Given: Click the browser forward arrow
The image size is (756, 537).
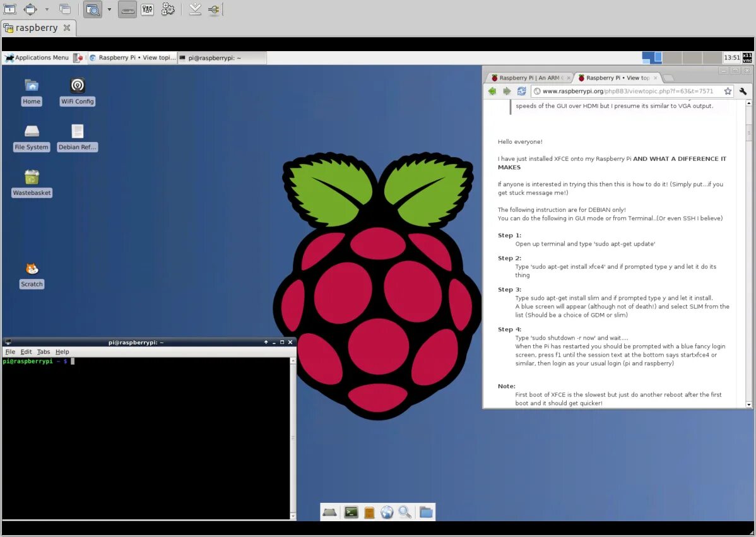Looking at the screenshot, I should coord(507,91).
